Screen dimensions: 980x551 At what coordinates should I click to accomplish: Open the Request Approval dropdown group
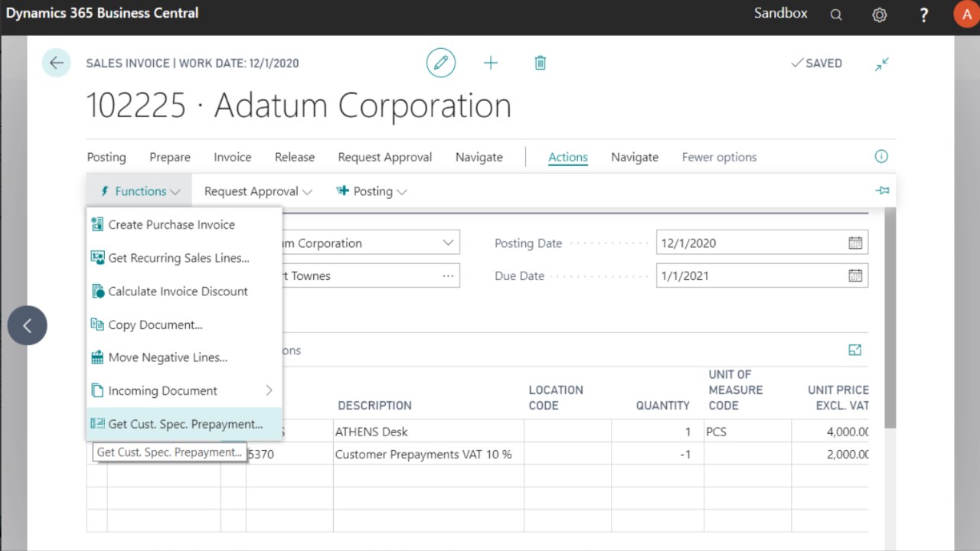tap(258, 191)
